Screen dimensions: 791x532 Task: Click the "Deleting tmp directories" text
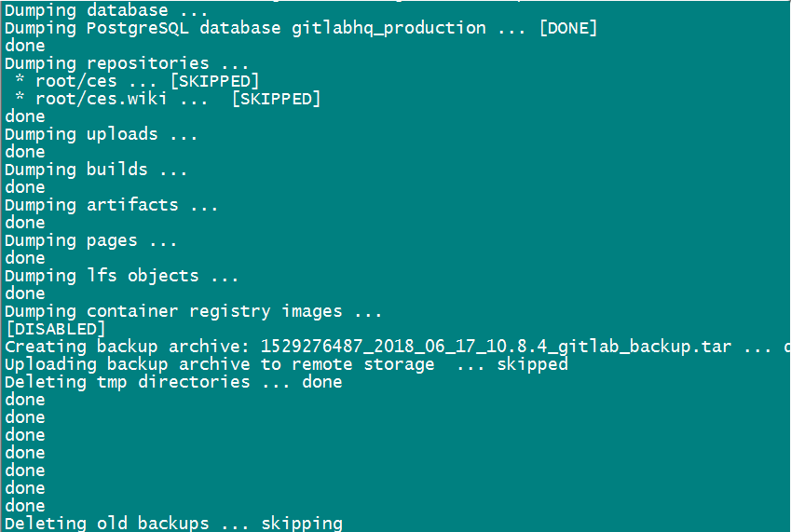pyautogui.click(x=127, y=382)
